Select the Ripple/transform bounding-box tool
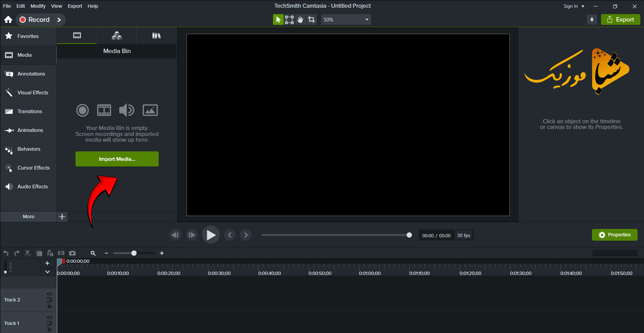This screenshot has height=333, width=644. 289,19
